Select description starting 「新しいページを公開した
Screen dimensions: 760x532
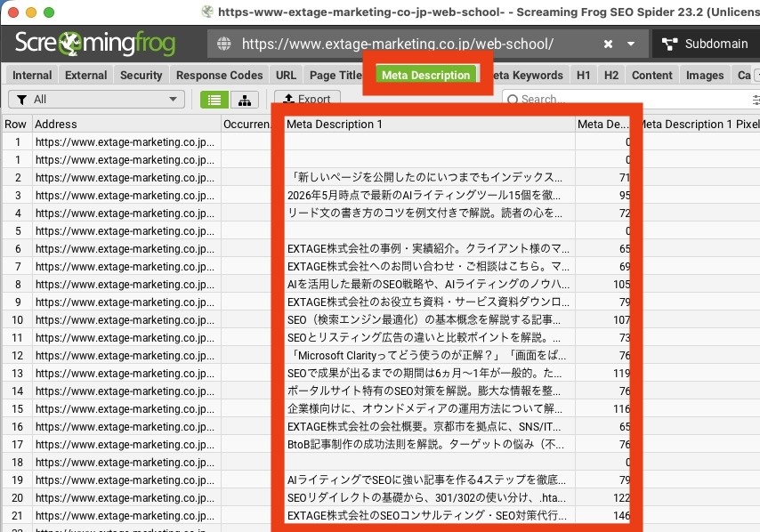pyautogui.click(x=425, y=178)
